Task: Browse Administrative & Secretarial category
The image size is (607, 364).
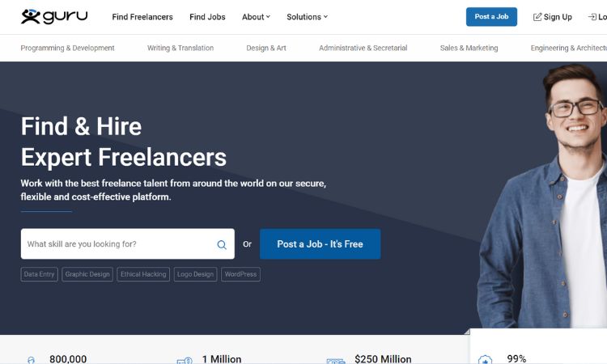Action: 363,48
